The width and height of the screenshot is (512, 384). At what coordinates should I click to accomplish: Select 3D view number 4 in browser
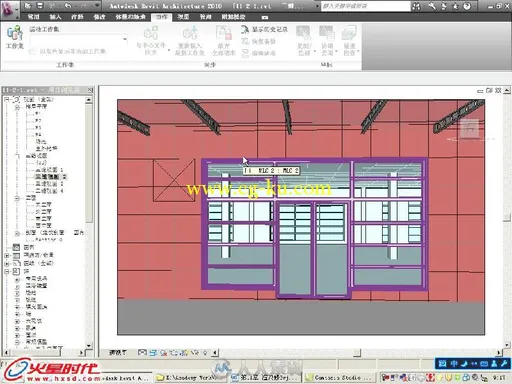tap(49, 191)
